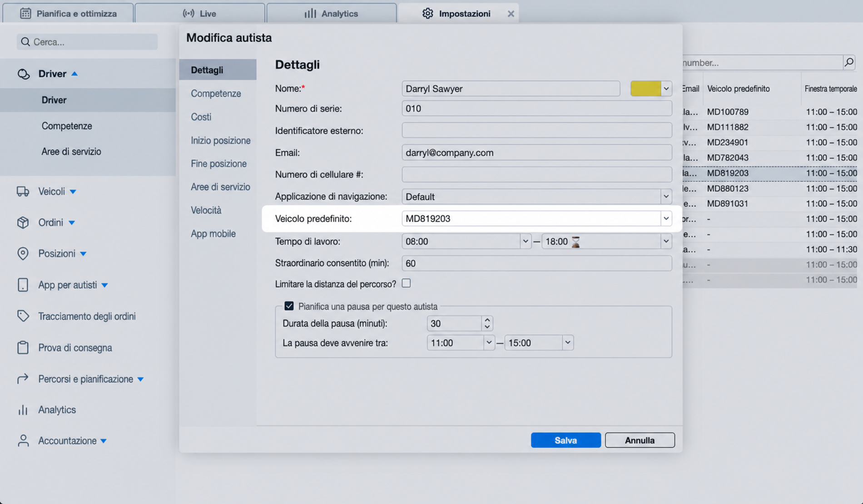
Task: Click the Ordini box icon
Action: (23, 222)
